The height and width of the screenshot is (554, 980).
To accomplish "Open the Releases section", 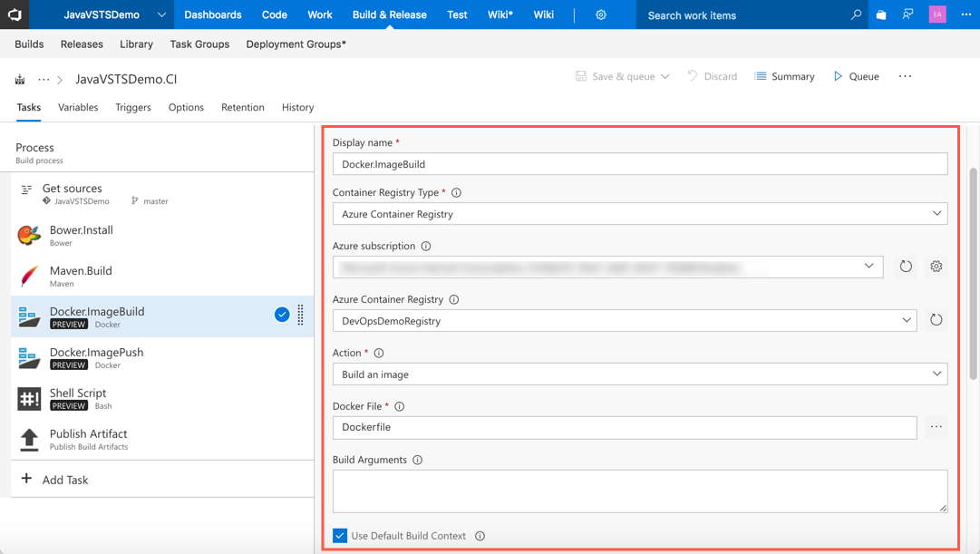I will [81, 44].
